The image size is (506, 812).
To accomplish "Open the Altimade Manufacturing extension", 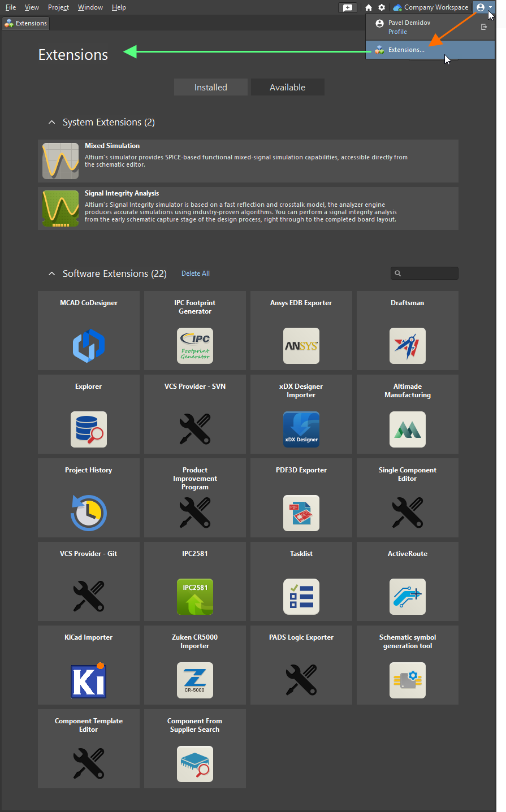I will click(x=407, y=429).
